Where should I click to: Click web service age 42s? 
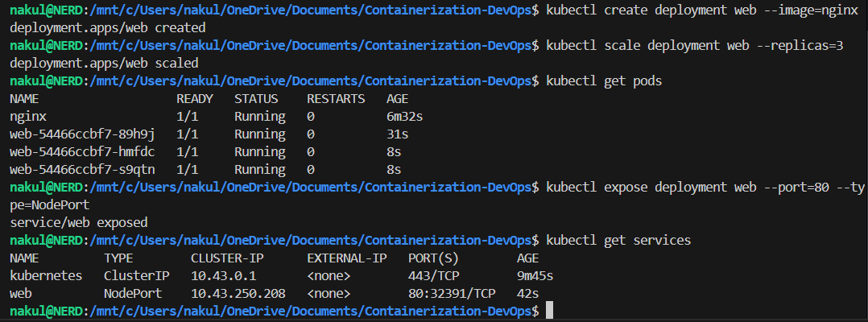tap(527, 293)
